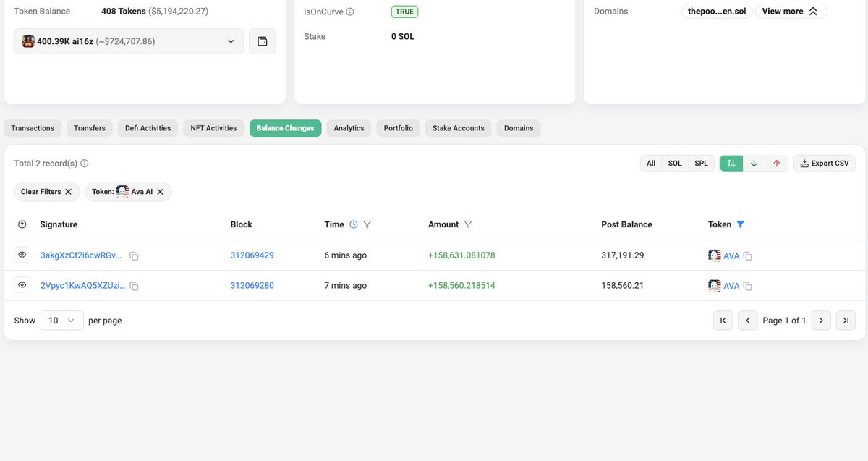Select the SPL filter toggle
This screenshot has height=461, width=868.
click(702, 164)
